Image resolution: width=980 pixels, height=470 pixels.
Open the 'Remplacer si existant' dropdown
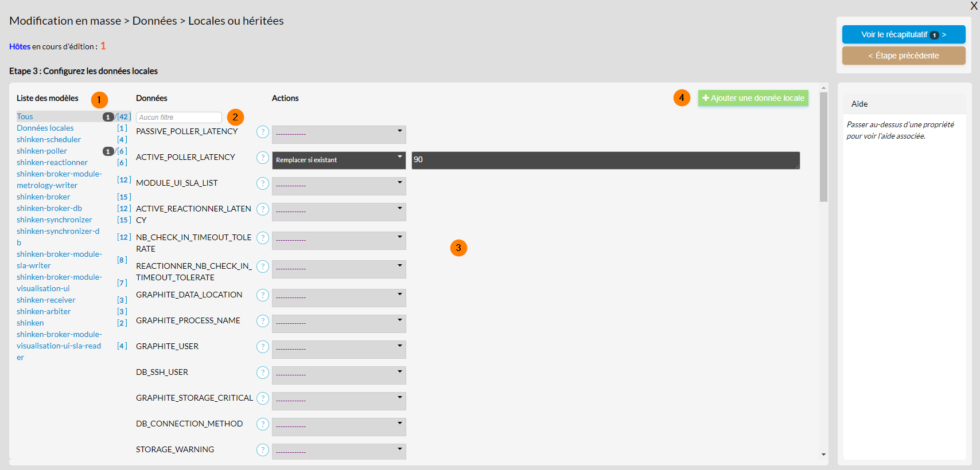(x=339, y=160)
